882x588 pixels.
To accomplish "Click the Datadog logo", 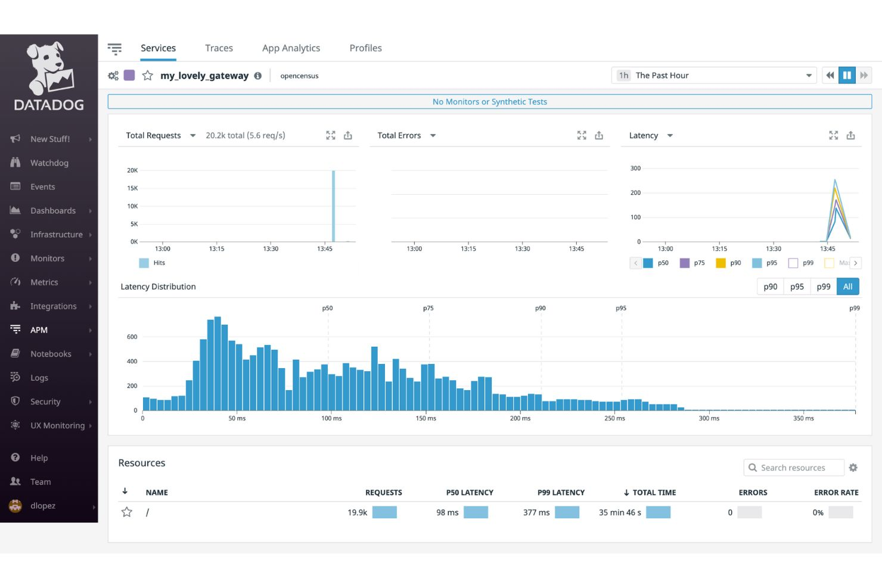I will pos(49,76).
